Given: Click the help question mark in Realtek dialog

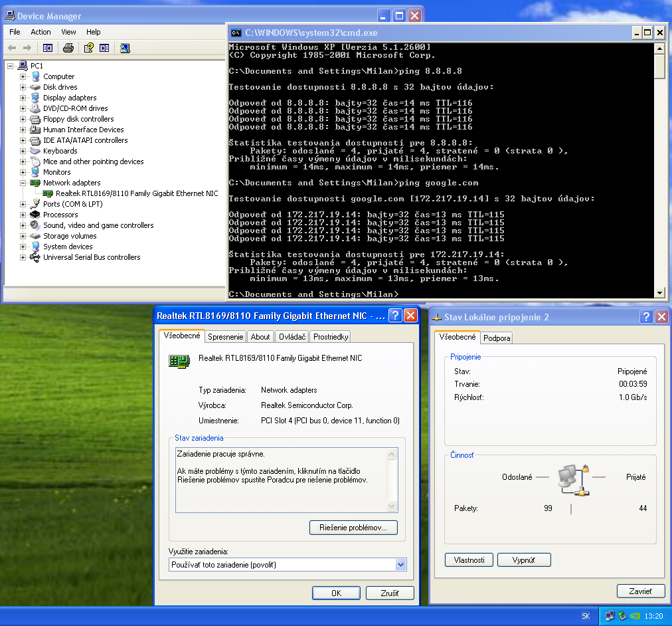Looking at the screenshot, I should click(x=395, y=316).
